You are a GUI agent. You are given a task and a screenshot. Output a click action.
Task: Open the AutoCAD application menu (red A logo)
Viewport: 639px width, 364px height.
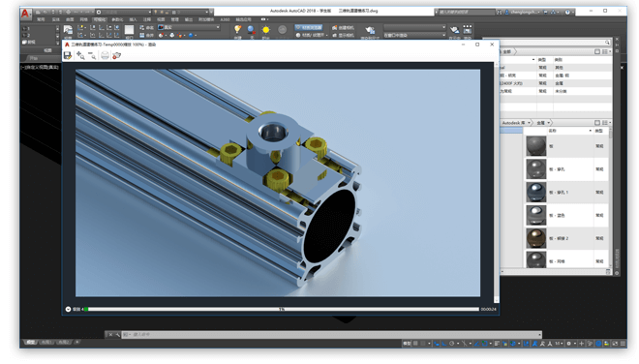(25, 14)
